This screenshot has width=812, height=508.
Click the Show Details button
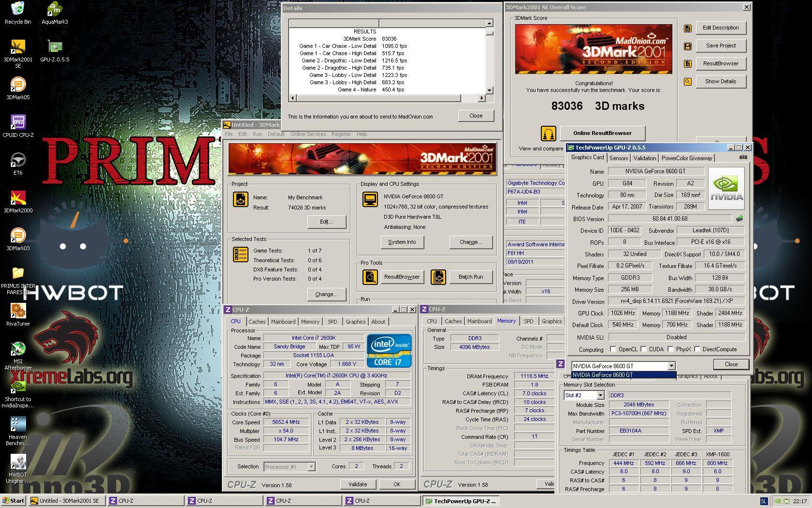click(x=721, y=81)
